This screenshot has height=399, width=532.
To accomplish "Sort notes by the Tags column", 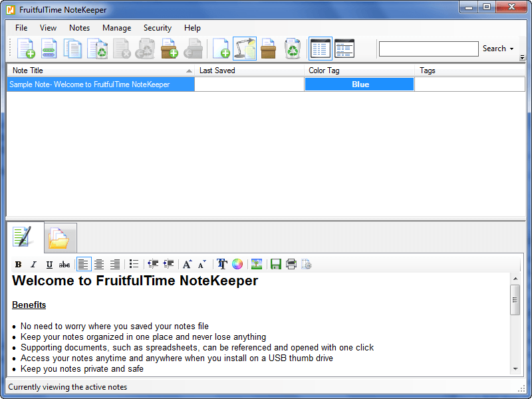I will (470, 70).
